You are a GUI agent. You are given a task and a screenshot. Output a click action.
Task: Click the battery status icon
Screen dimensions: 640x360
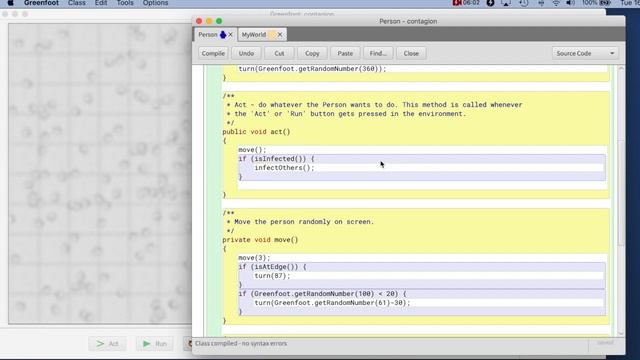click(605, 3)
